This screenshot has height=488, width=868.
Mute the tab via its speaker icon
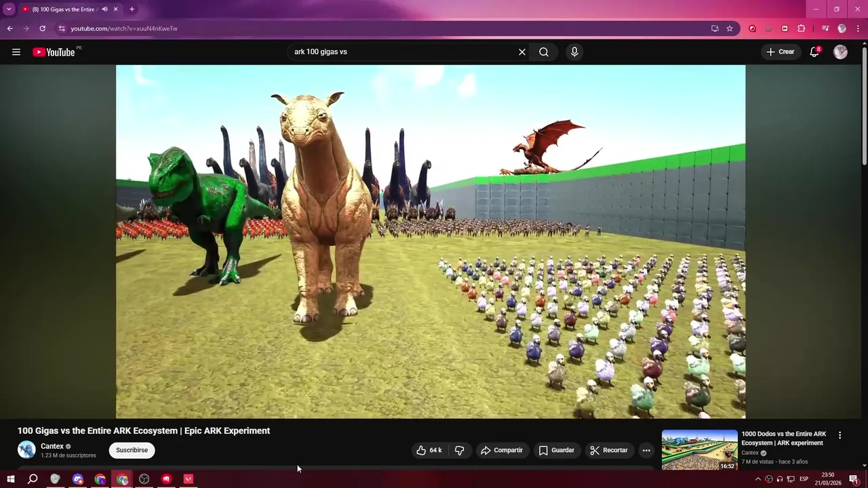tap(104, 9)
